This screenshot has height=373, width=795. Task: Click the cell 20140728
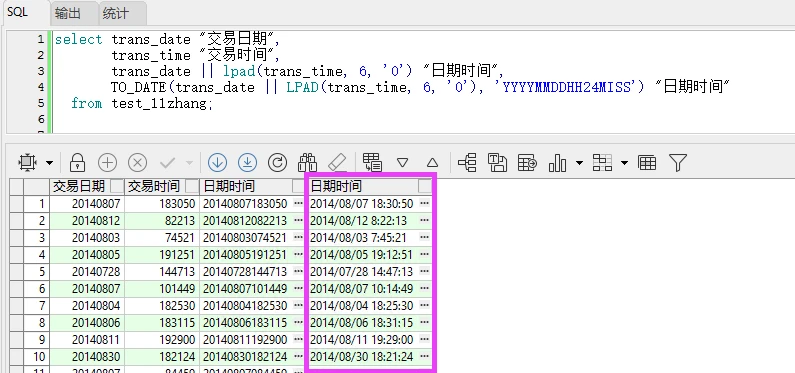(x=87, y=272)
